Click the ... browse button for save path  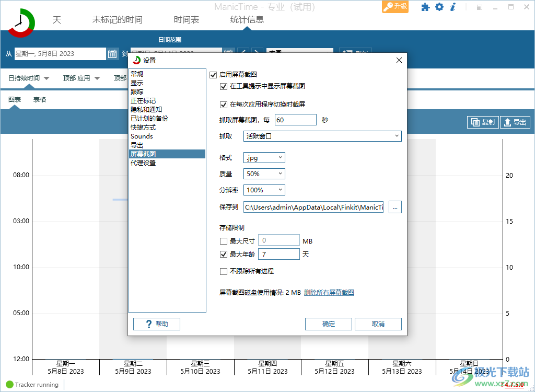pos(395,207)
